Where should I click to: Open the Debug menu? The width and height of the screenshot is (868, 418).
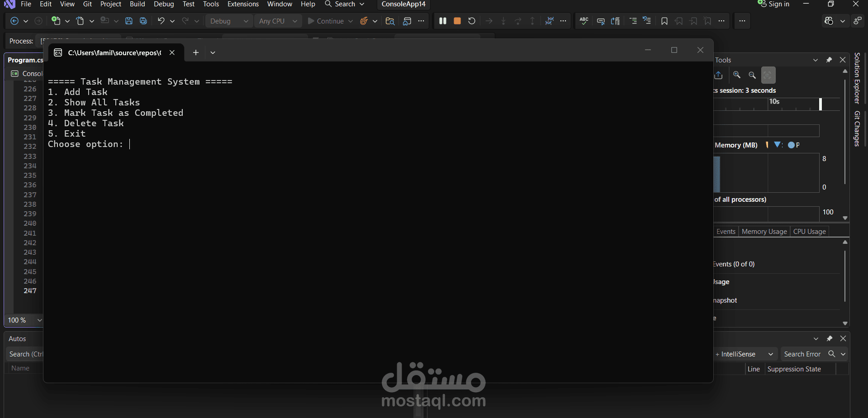pyautogui.click(x=164, y=4)
